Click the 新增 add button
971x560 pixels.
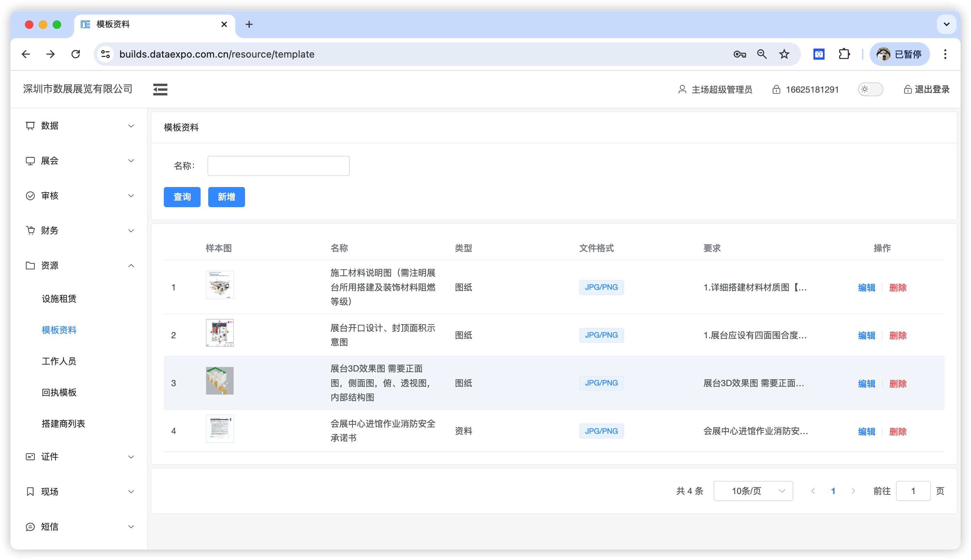pyautogui.click(x=226, y=197)
